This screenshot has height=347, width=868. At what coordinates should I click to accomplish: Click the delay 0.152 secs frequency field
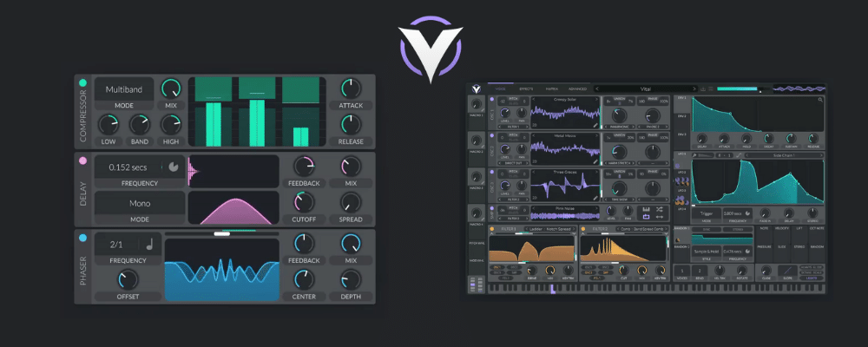128,167
